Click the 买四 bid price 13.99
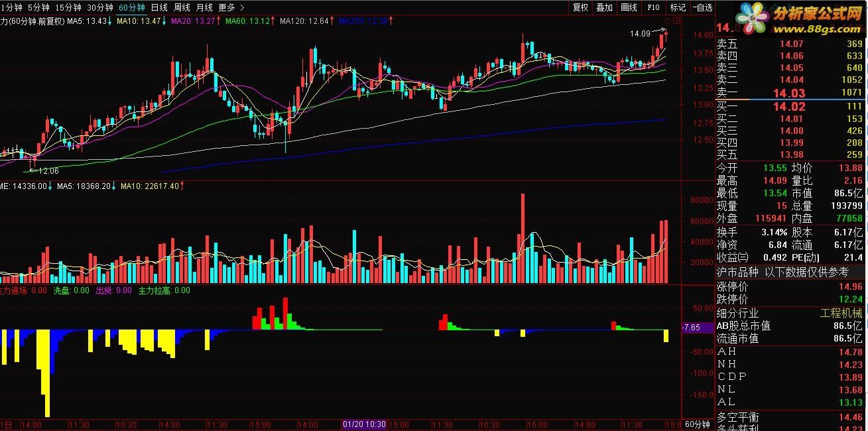Screen dimensions: 868x431 [791, 143]
